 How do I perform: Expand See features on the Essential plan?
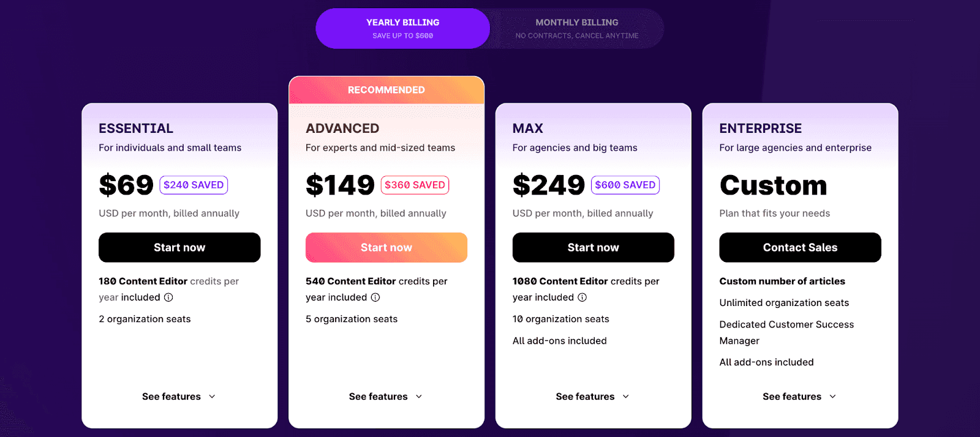click(178, 396)
